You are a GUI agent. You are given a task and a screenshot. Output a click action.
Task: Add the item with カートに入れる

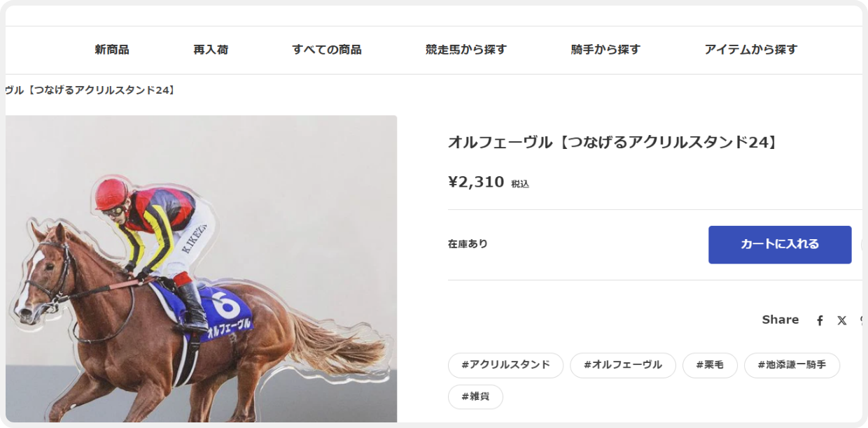pyautogui.click(x=780, y=245)
